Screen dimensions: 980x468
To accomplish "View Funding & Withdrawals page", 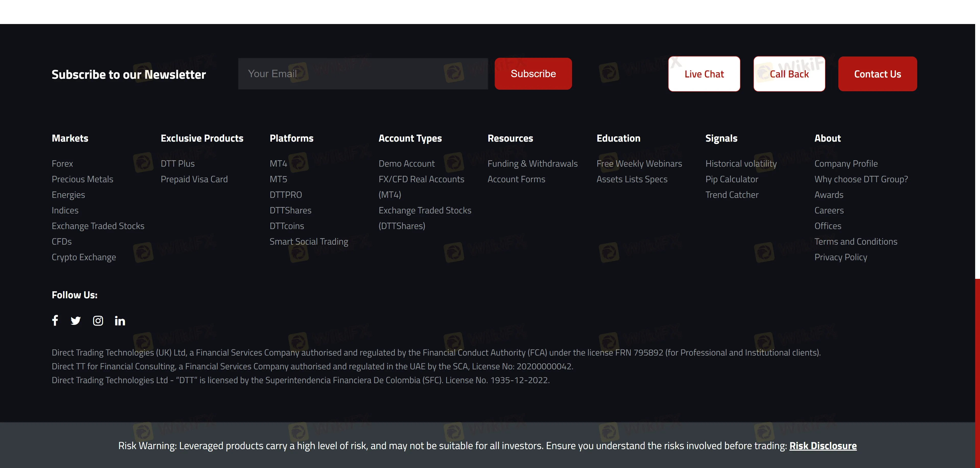I will (532, 164).
